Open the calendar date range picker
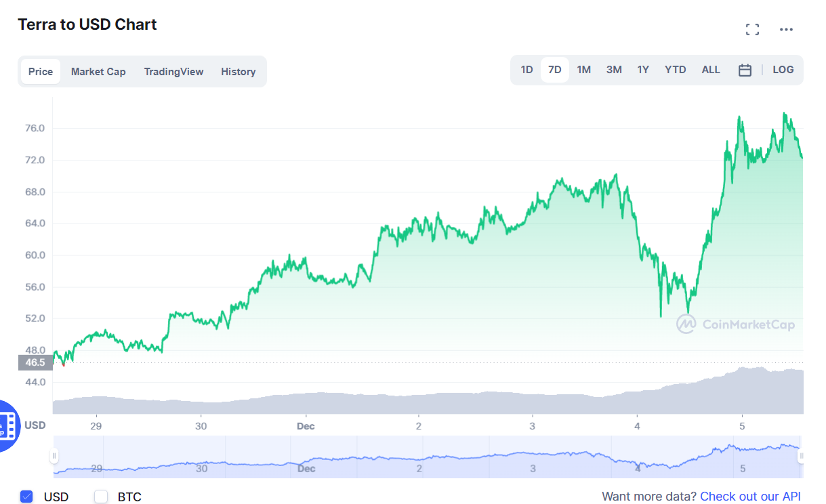This screenshot has width=826, height=504. coord(745,70)
